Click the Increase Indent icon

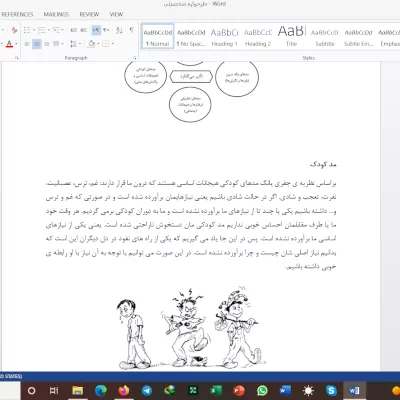coord(84,30)
